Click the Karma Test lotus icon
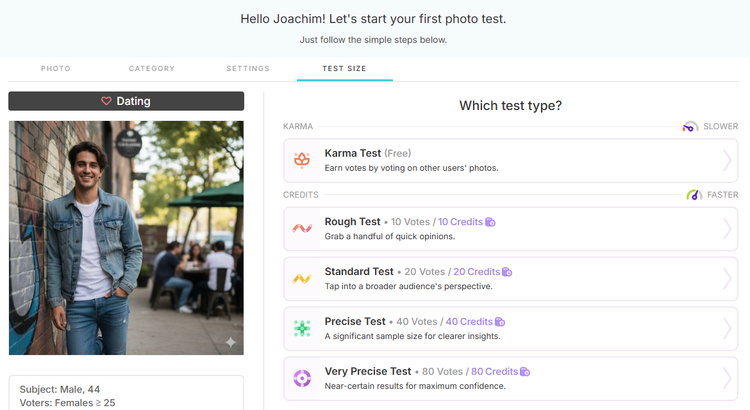Image resolution: width=750 pixels, height=410 pixels. [302, 160]
